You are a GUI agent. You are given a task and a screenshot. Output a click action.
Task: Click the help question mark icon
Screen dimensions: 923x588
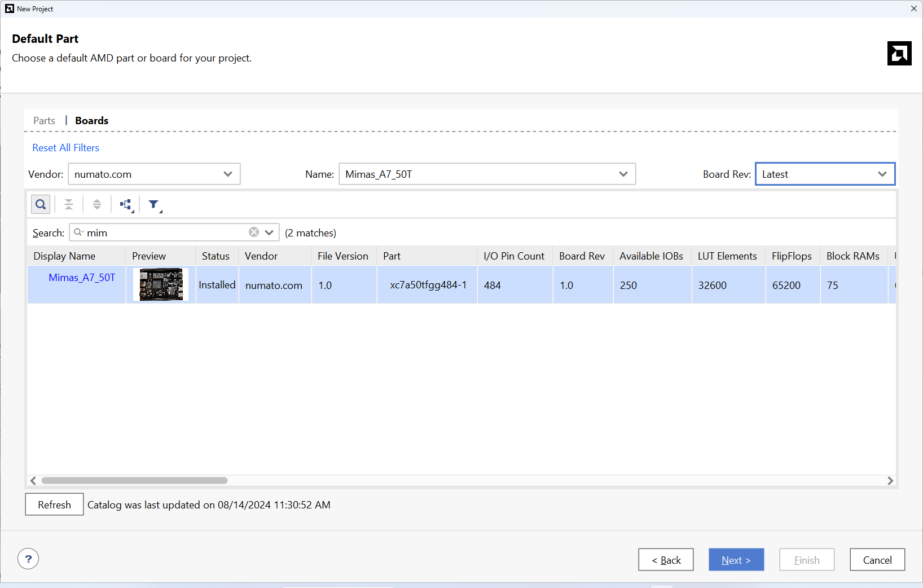click(28, 559)
